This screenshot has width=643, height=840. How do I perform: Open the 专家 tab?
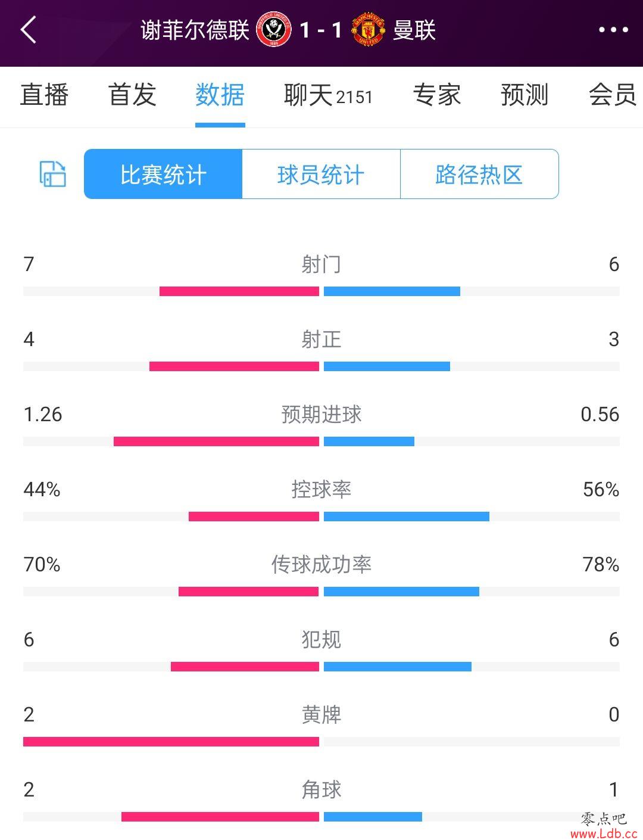point(437,95)
